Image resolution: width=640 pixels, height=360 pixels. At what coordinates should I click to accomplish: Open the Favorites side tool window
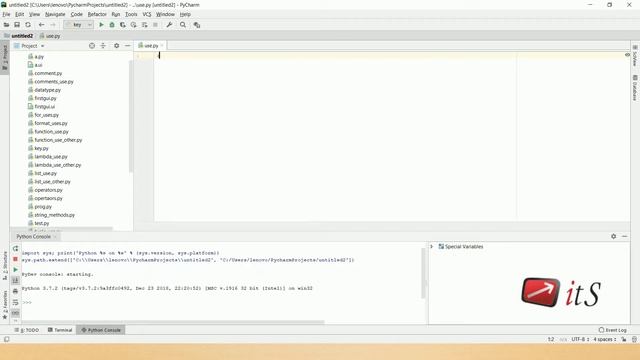coord(5,304)
